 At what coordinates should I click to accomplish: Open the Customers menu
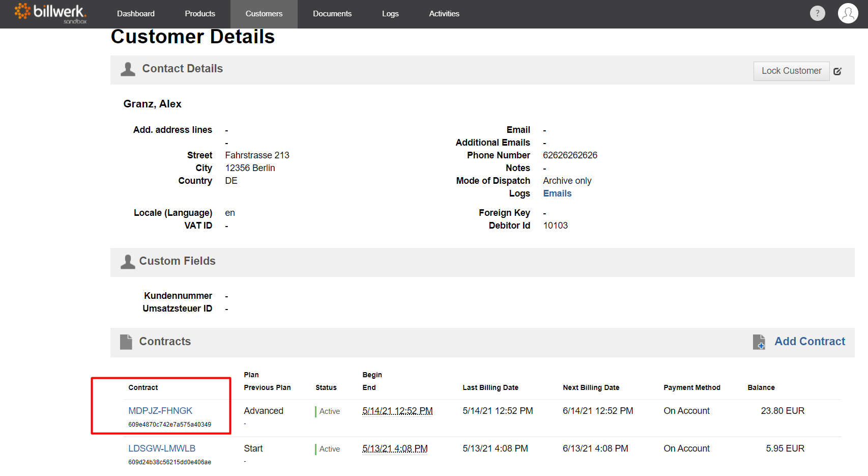(x=264, y=14)
